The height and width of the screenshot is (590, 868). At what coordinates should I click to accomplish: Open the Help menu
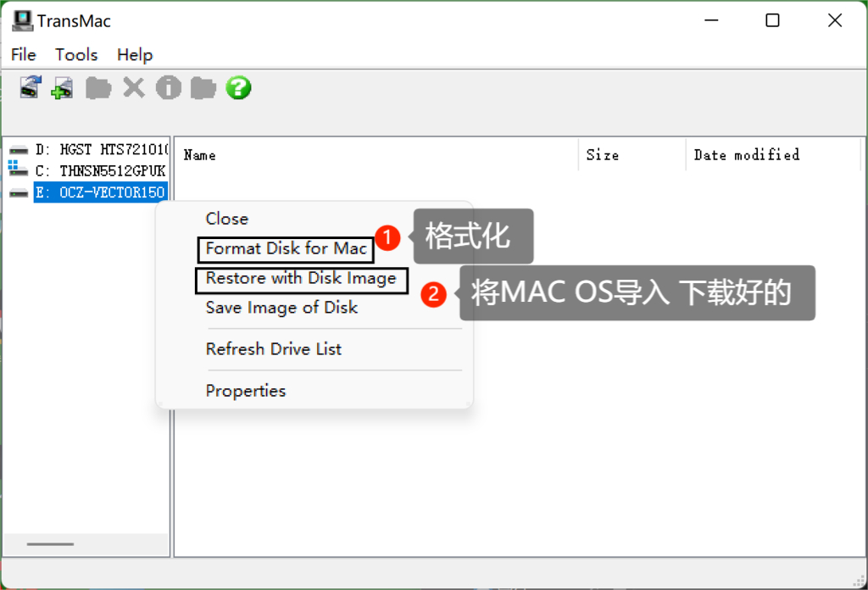[x=135, y=55]
